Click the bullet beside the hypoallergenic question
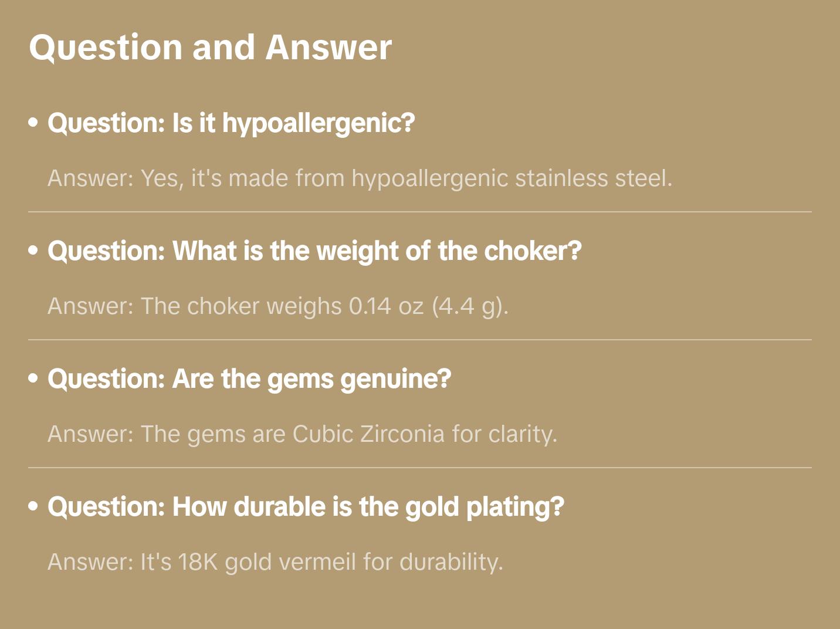840x629 pixels. tap(33, 123)
